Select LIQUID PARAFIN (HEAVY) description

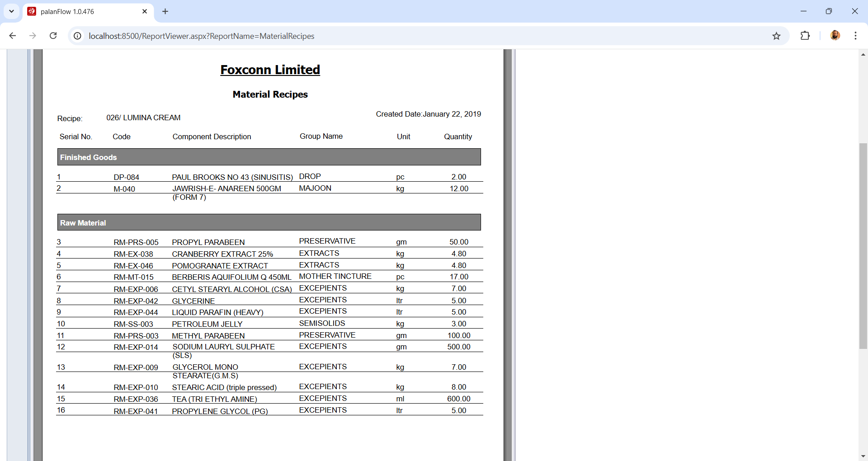pos(217,312)
